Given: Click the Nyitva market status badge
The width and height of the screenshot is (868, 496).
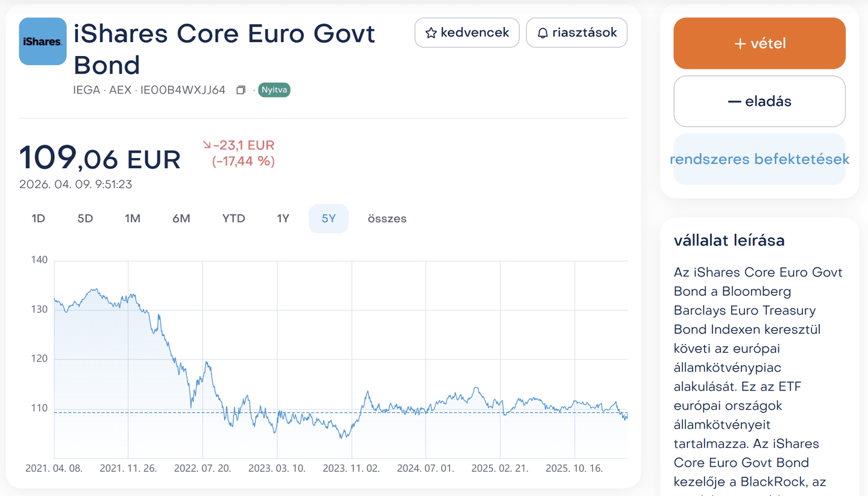Looking at the screenshot, I should pos(274,90).
